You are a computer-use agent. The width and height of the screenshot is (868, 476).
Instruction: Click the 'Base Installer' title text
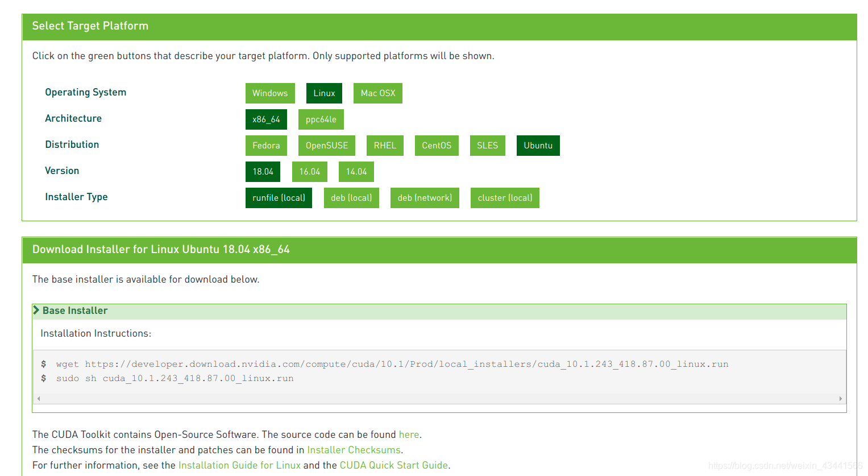point(75,311)
